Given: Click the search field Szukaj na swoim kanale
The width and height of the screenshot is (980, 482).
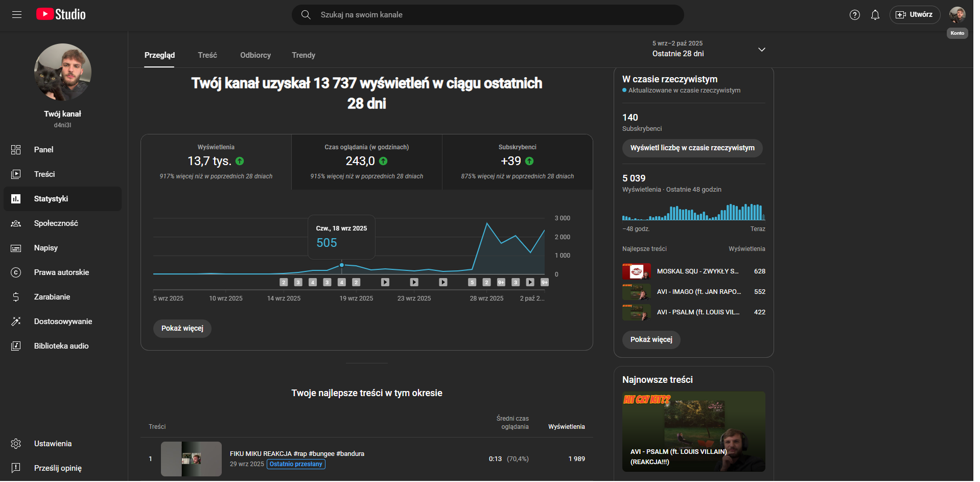Looking at the screenshot, I should click(x=487, y=15).
